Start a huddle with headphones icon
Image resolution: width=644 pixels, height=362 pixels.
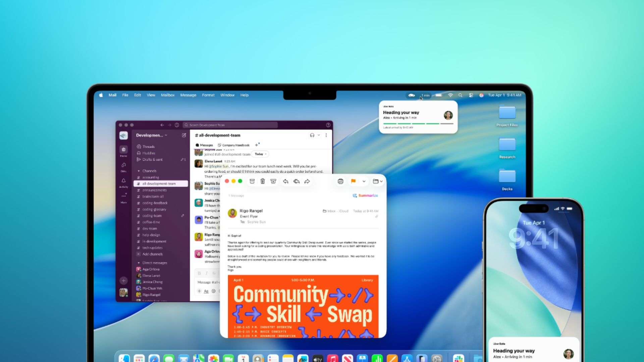[x=312, y=135]
